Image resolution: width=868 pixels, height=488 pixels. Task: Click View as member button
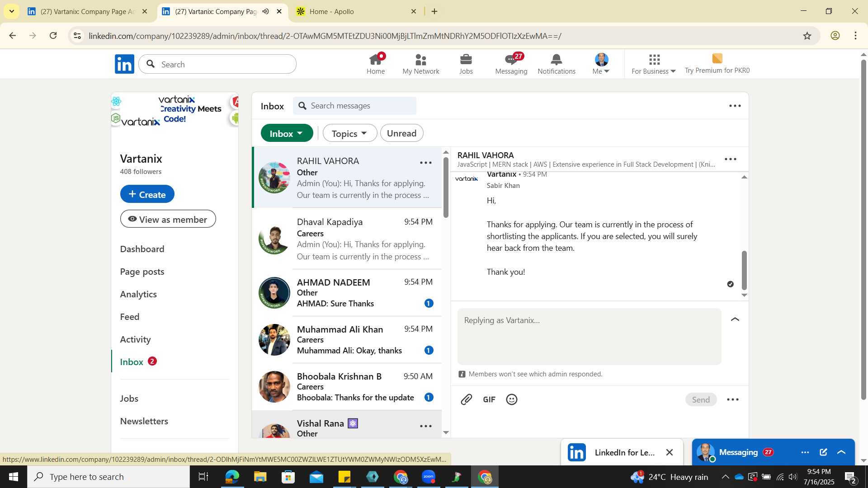click(x=168, y=219)
